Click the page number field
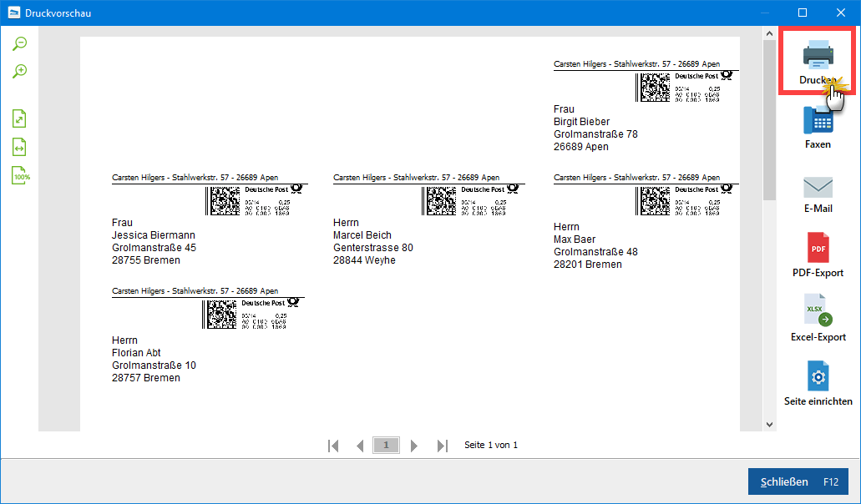Viewport: 861px width, 504px height. coord(386,446)
